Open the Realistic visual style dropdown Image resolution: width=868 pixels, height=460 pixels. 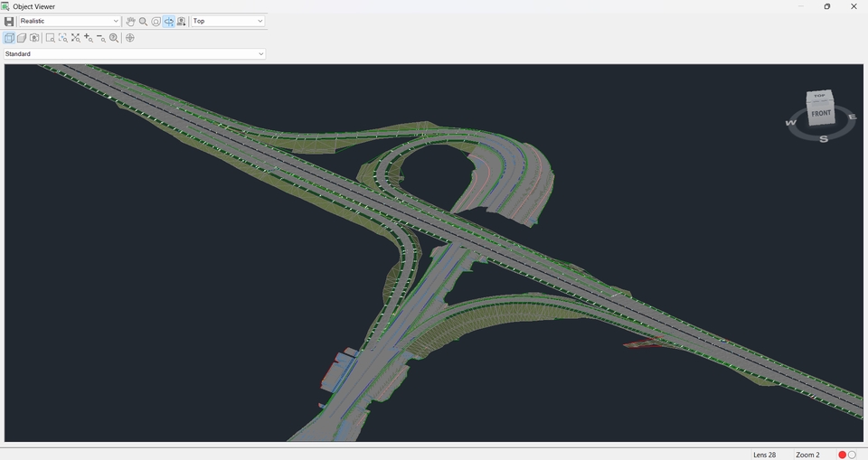click(70, 21)
